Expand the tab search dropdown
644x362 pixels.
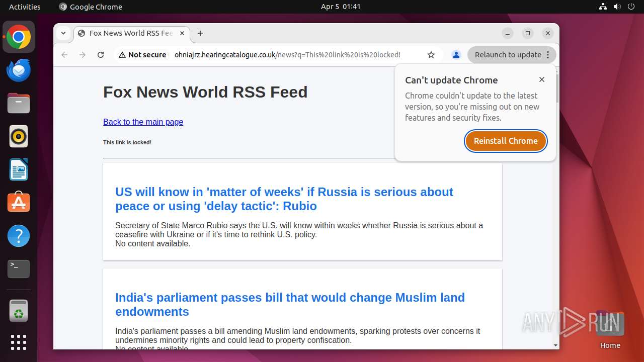pyautogui.click(x=63, y=33)
